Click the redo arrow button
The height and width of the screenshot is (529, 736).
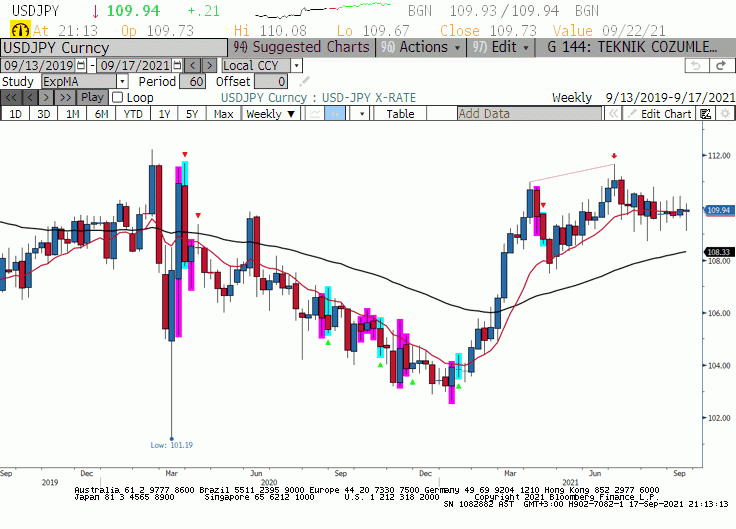tap(719, 65)
